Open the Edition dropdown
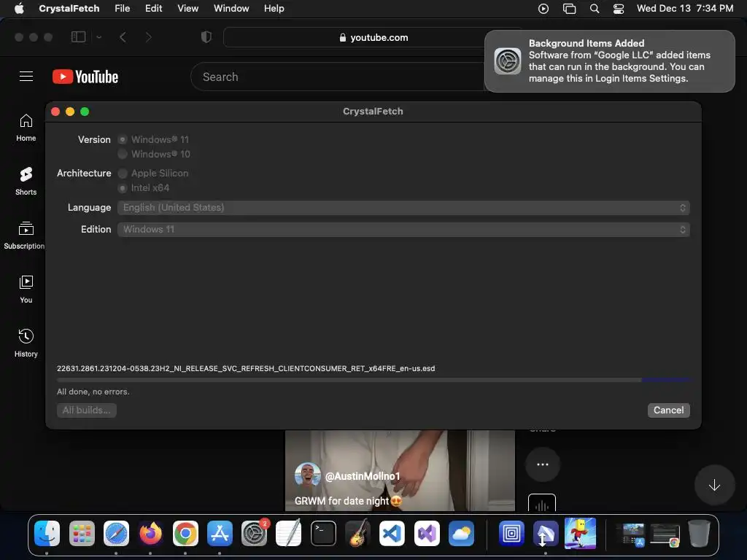747x560 pixels. coord(403,230)
